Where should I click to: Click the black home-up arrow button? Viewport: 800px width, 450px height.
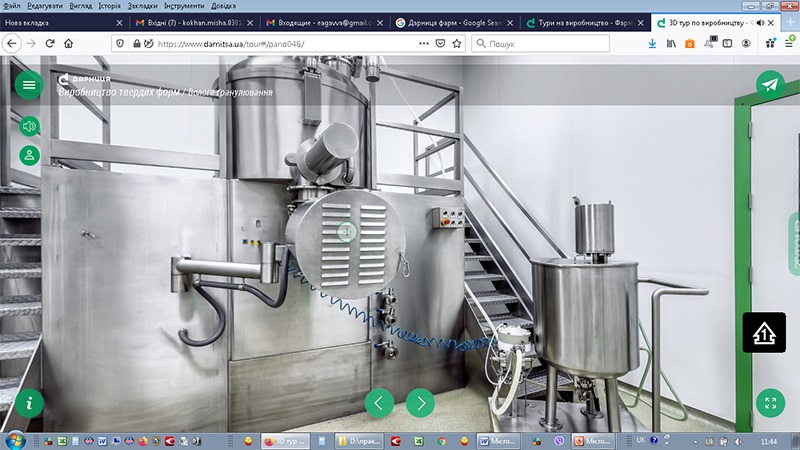pyautogui.click(x=764, y=333)
